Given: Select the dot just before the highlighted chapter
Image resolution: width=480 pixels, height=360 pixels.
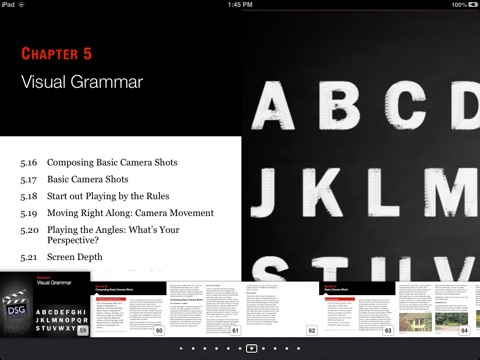Looking at the screenshot, I should [240, 348].
